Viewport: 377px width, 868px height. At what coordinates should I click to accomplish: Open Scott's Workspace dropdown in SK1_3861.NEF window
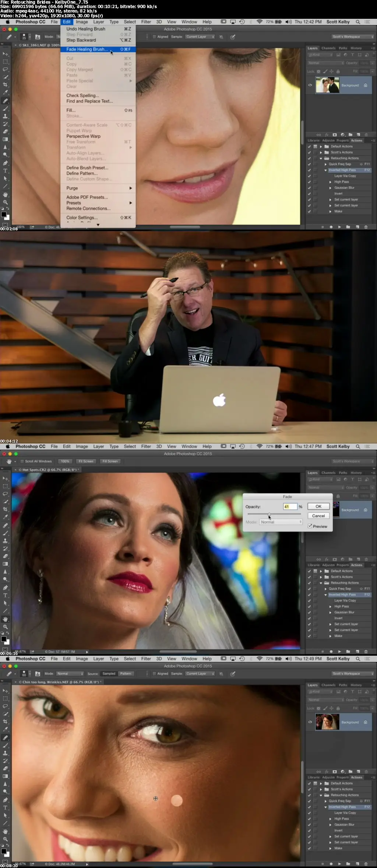tap(352, 37)
